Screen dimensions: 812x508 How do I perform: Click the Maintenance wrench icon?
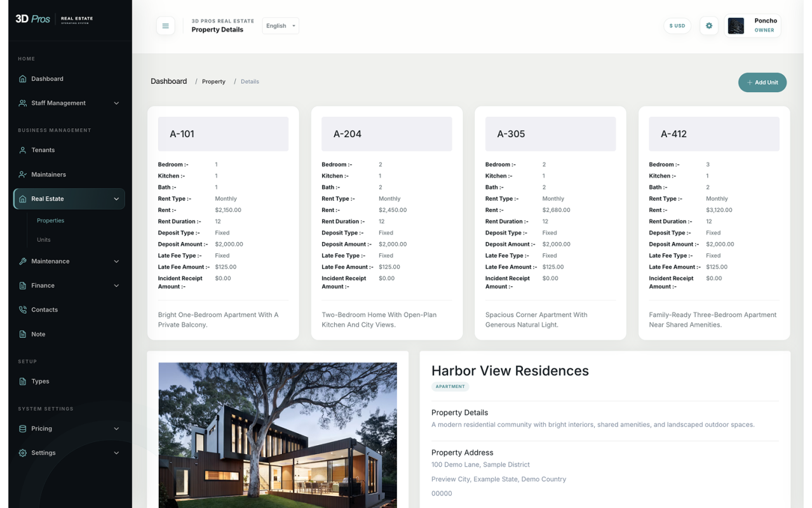[x=23, y=261]
